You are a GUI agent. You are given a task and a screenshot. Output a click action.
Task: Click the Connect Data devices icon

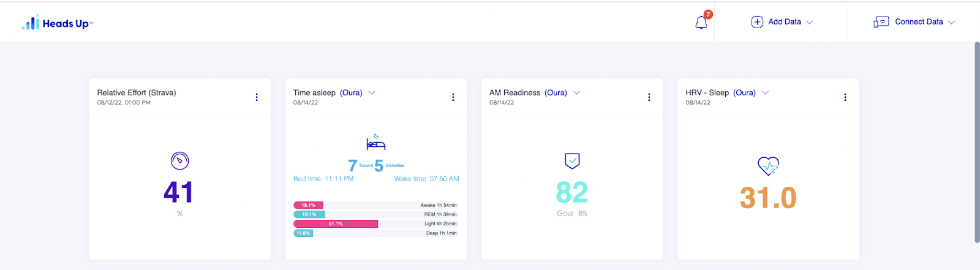point(881,22)
